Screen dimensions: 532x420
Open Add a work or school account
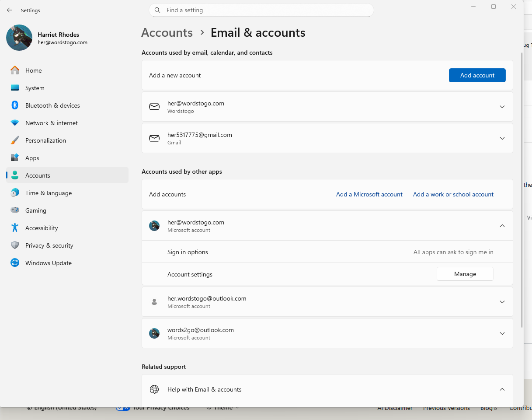pos(453,194)
